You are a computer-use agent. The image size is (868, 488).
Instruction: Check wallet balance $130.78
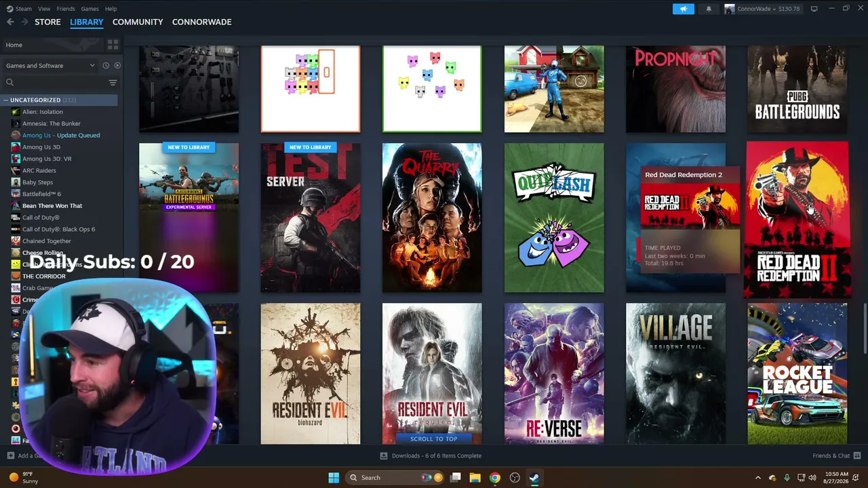click(789, 9)
